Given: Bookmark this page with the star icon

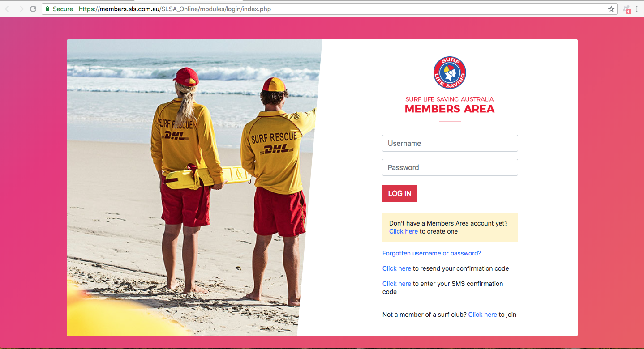Looking at the screenshot, I should point(611,9).
